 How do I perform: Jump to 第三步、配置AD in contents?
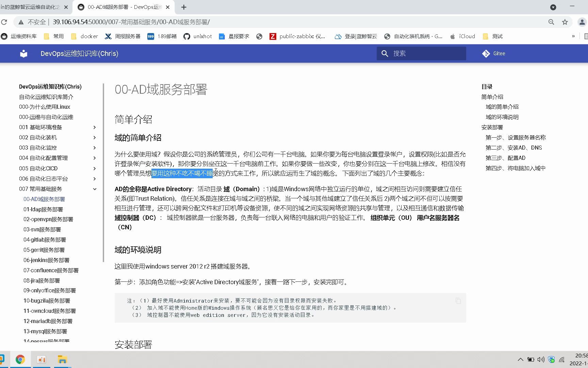pos(506,158)
